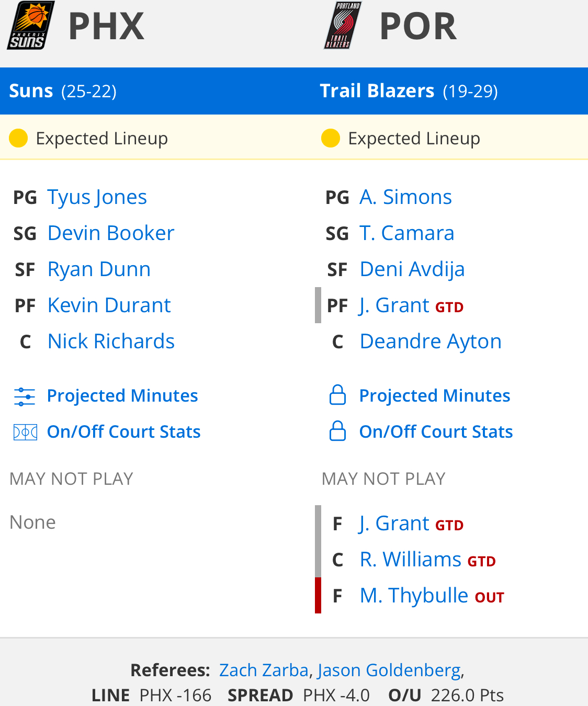Click referee Zach Zarba's name
The height and width of the screenshot is (706, 588).
click(264, 670)
